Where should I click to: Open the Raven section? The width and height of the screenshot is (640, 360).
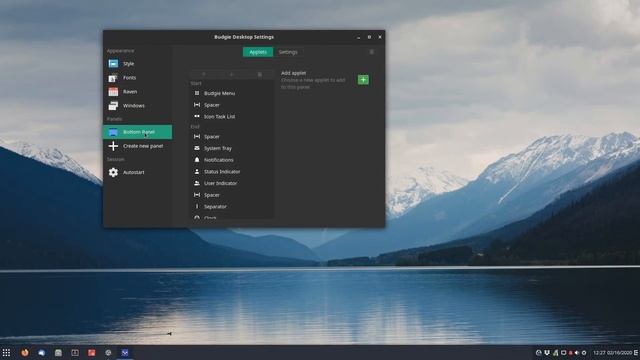click(137, 92)
